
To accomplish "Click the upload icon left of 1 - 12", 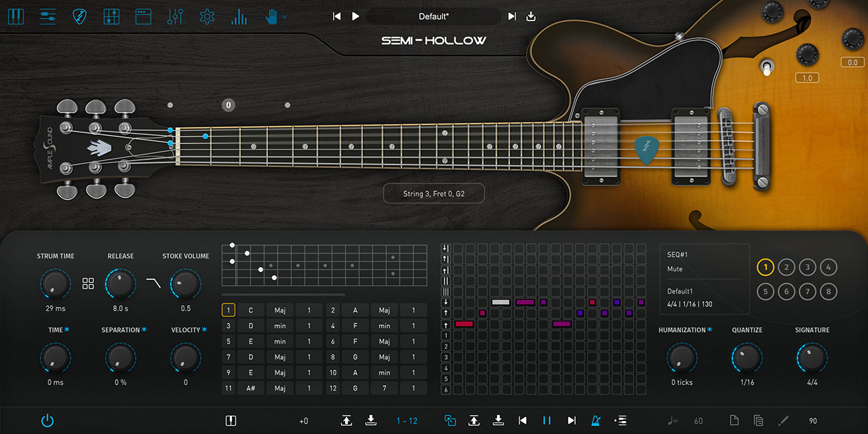I will click(347, 421).
